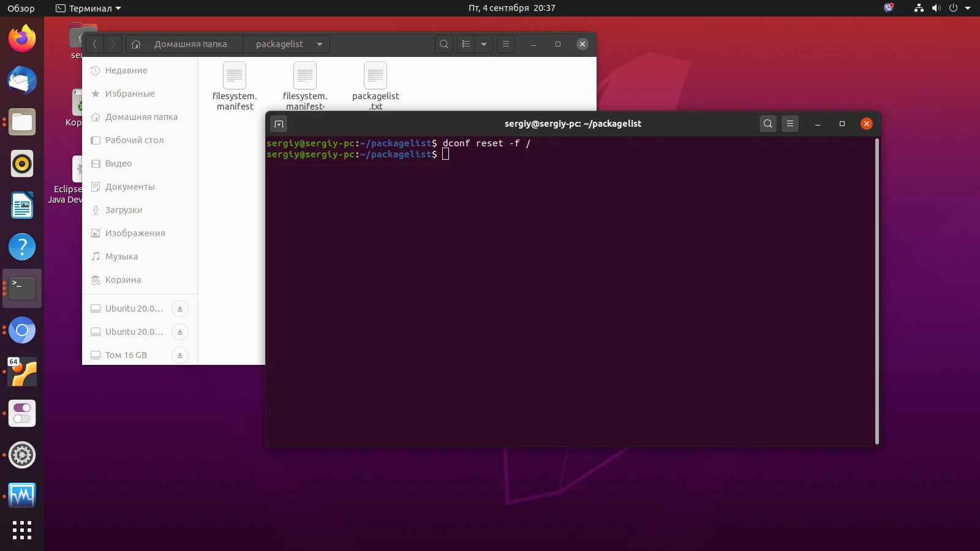Viewport: 980px width, 551px height.
Task: Open Thunderbird mail from the dock
Action: (x=22, y=81)
